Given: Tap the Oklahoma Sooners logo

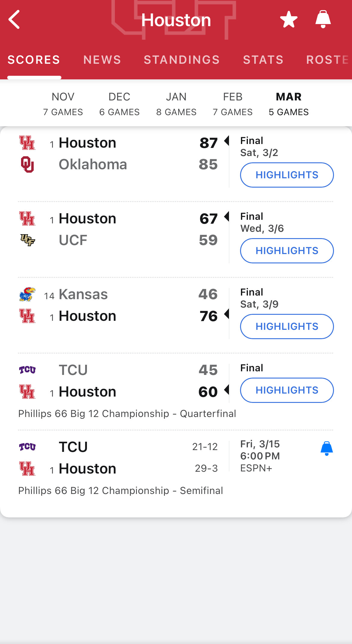Looking at the screenshot, I should [27, 164].
